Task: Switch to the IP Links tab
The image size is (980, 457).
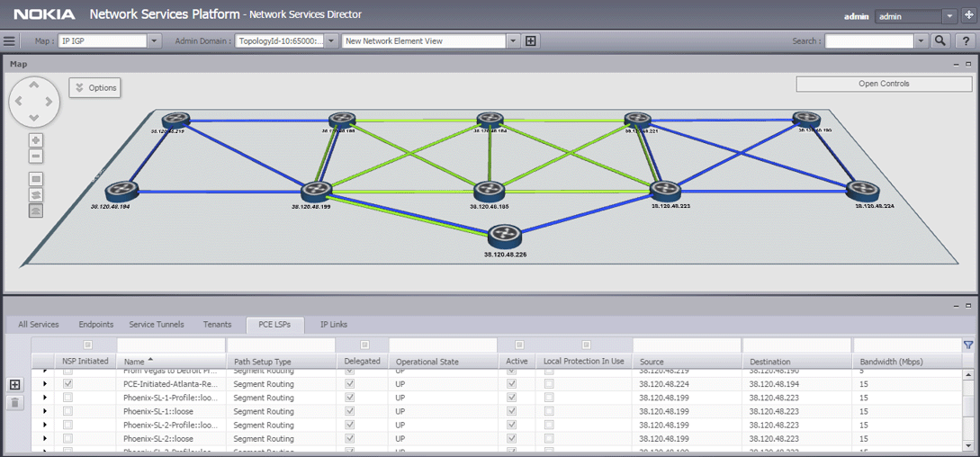Action: (334, 325)
